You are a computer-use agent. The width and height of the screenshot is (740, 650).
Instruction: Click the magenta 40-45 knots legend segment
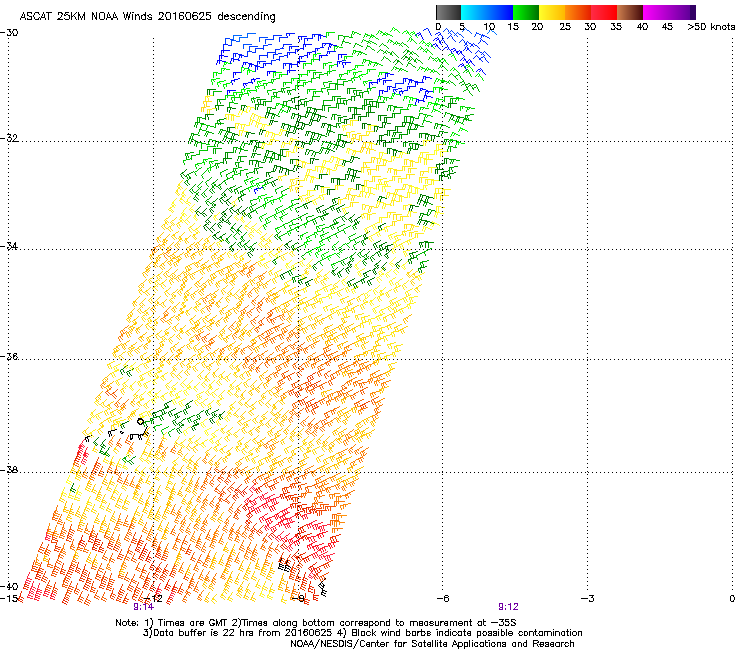tap(656, 12)
